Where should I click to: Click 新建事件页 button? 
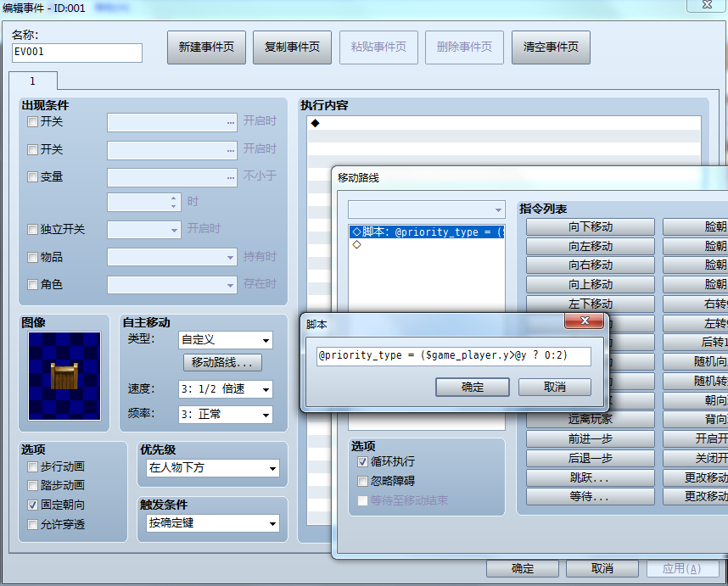click(x=207, y=47)
